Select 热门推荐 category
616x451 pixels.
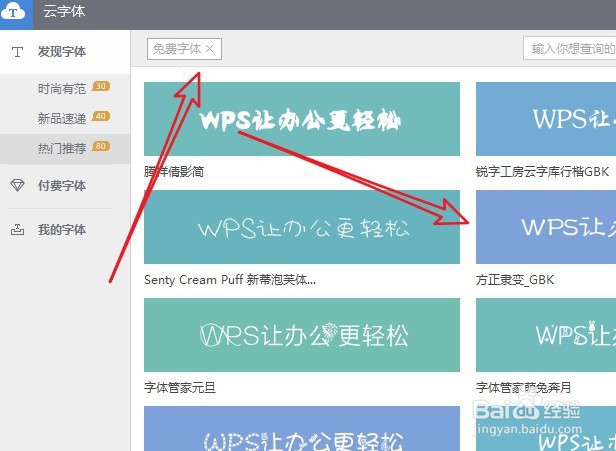(62, 148)
